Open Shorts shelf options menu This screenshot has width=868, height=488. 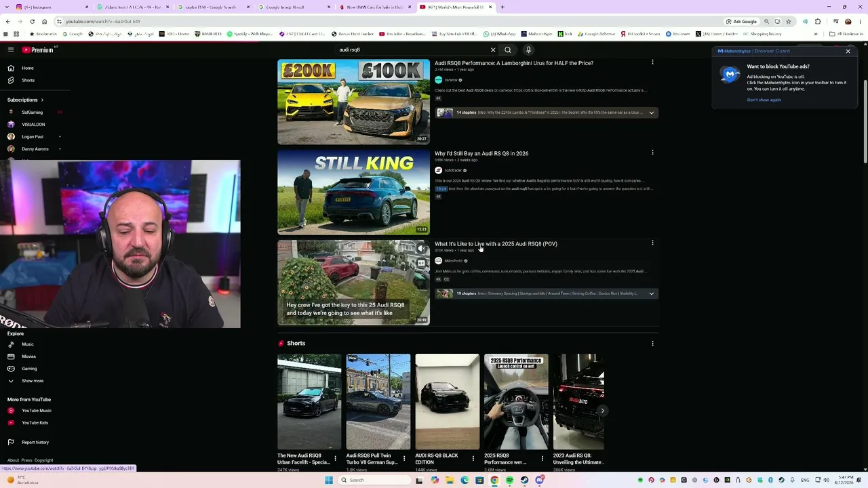coord(652,344)
